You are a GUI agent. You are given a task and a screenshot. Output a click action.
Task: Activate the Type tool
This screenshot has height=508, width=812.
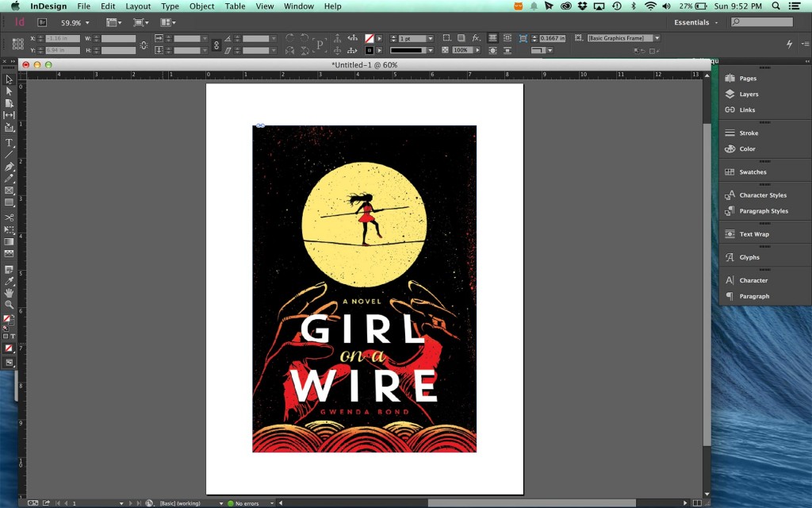[x=9, y=143]
